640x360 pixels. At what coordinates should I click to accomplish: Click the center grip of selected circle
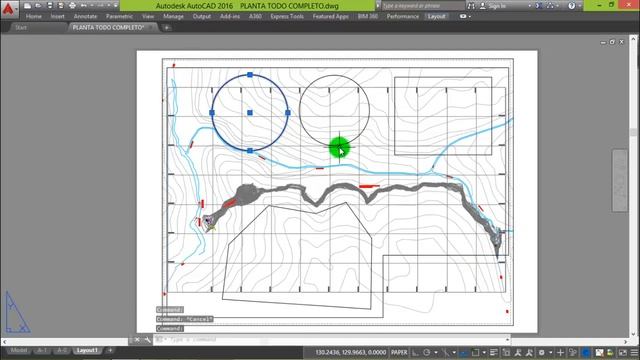point(250,113)
